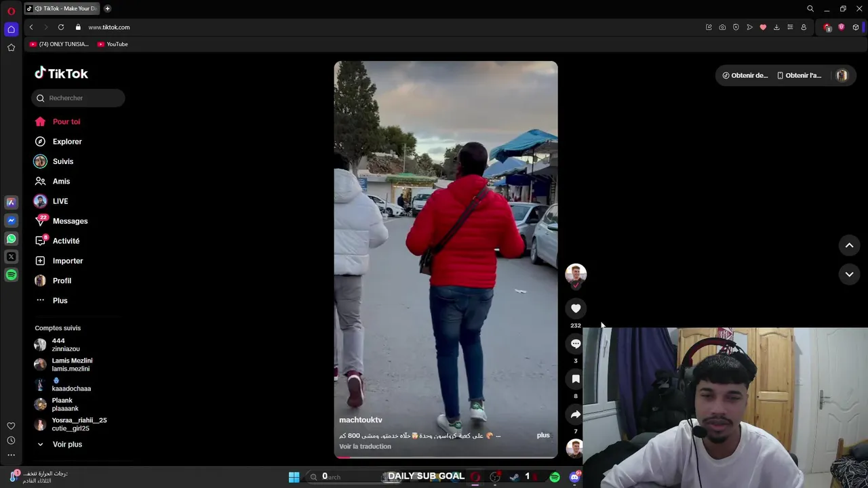Open Easy setup sliders icon
The width and height of the screenshot is (868, 488).
790,27
